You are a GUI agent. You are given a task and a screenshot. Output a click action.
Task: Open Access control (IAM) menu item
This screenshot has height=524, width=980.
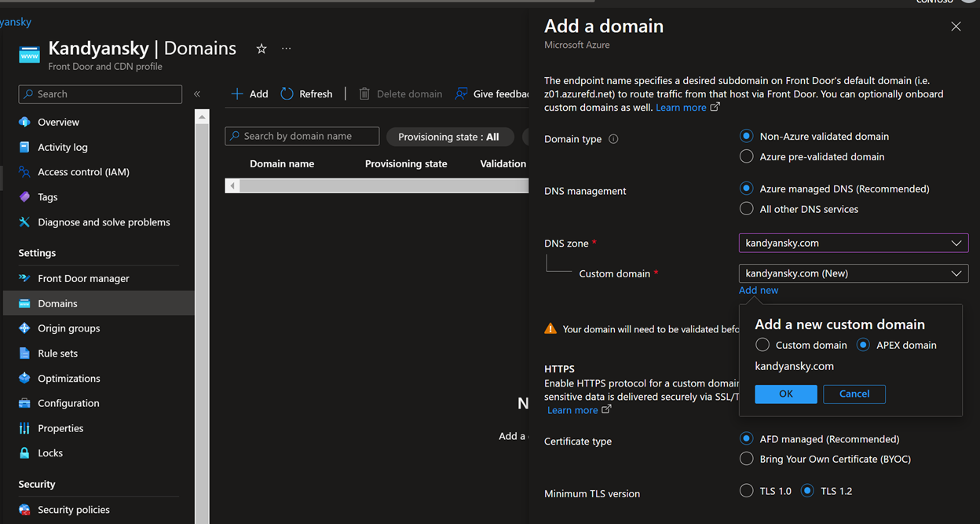pos(83,172)
